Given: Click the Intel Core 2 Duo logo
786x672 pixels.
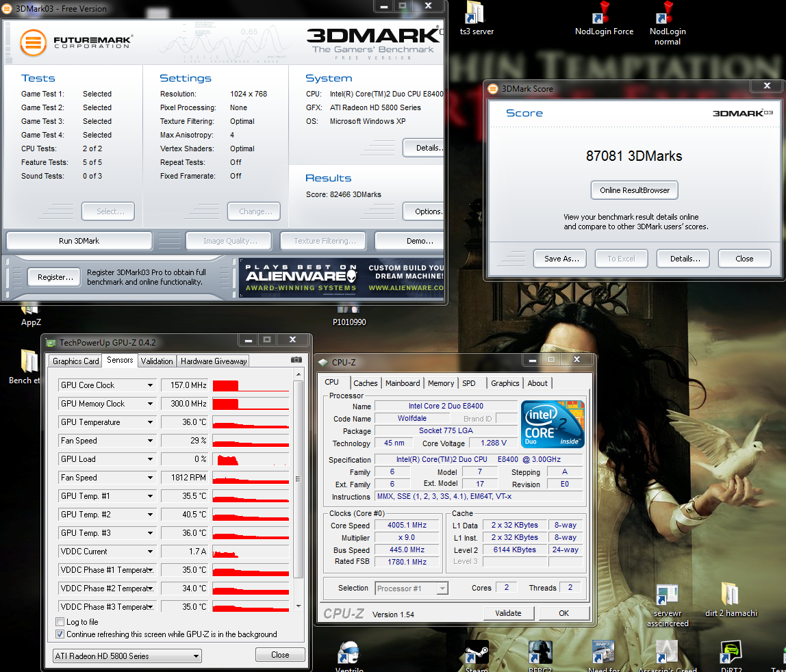Looking at the screenshot, I should click(x=553, y=424).
